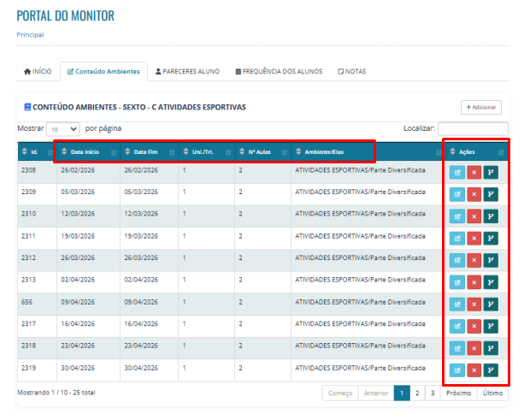Switch to the PARECERES ALUNO tab

tap(187, 71)
